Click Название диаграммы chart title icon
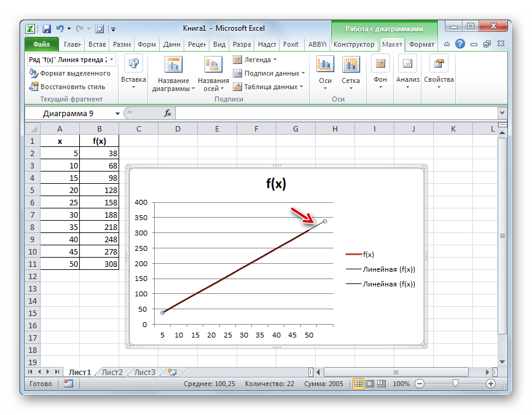The height and width of the screenshot is (415, 532). pyautogui.click(x=173, y=65)
